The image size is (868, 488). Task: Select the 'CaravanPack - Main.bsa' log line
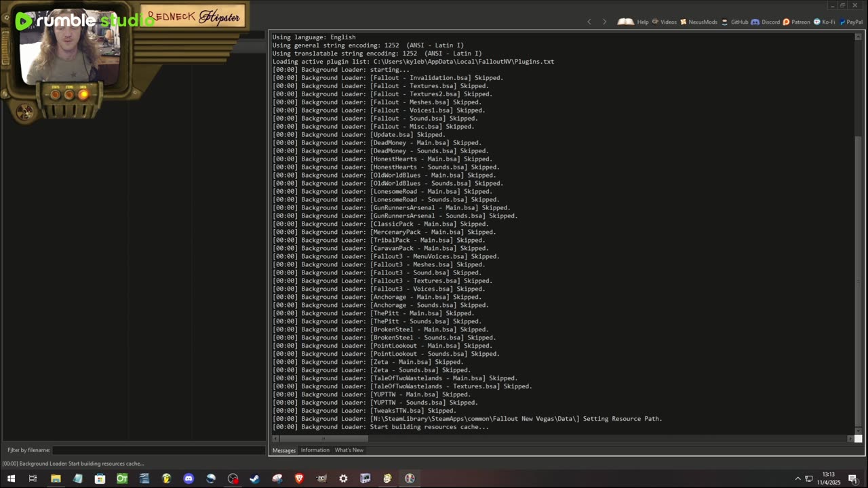pos(380,249)
